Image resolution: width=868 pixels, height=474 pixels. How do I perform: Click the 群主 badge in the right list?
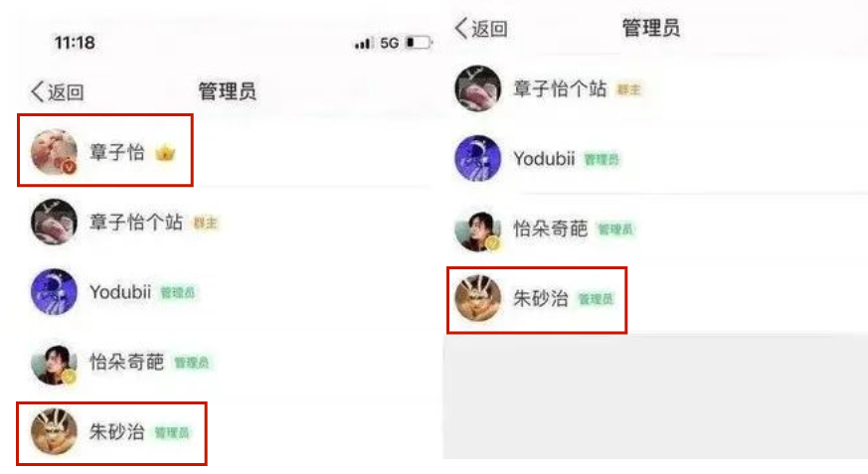[628, 89]
